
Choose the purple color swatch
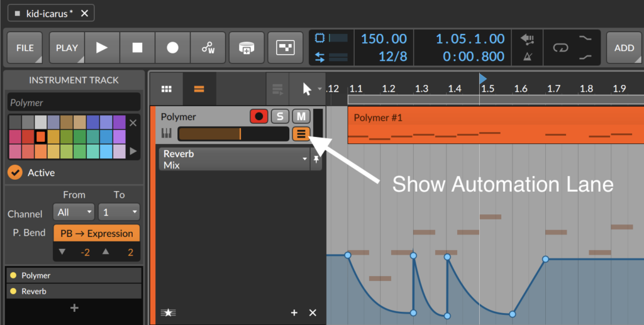click(119, 123)
